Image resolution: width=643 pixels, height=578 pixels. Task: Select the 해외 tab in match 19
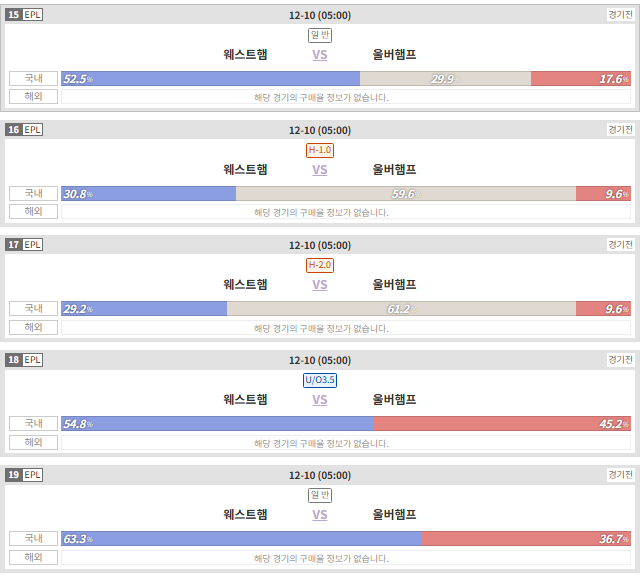click(34, 557)
